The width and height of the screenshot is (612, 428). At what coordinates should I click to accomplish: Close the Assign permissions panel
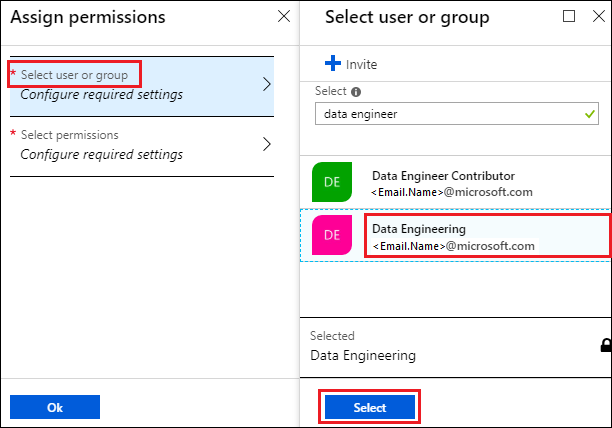[x=284, y=16]
